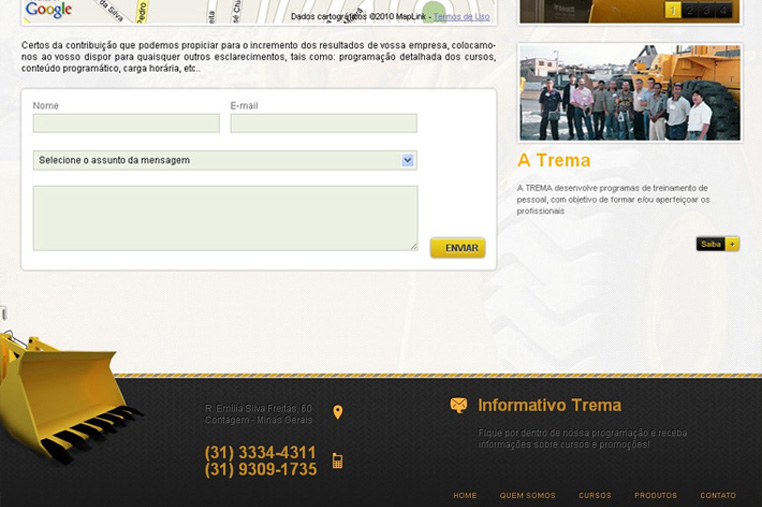Go to slide 1 in the slideshow
This screenshot has width=762, height=507.
point(673,11)
